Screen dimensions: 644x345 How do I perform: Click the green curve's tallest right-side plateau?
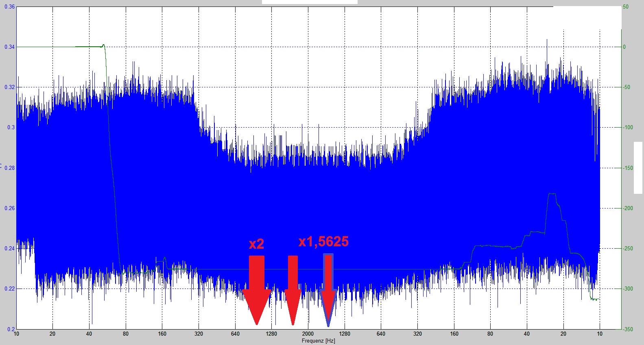[552, 194]
